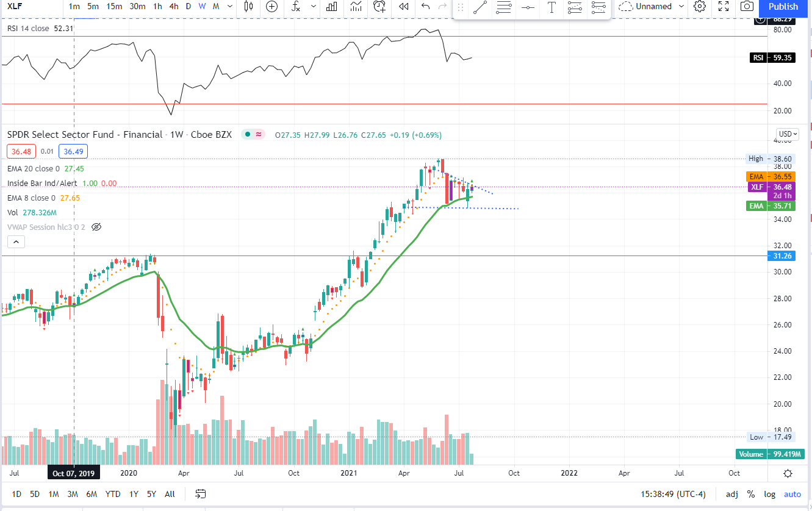This screenshot has height=511, width=812.
Task: Select the trend line drawing tool
Action: pyautogui.click(x=480, y=7)
